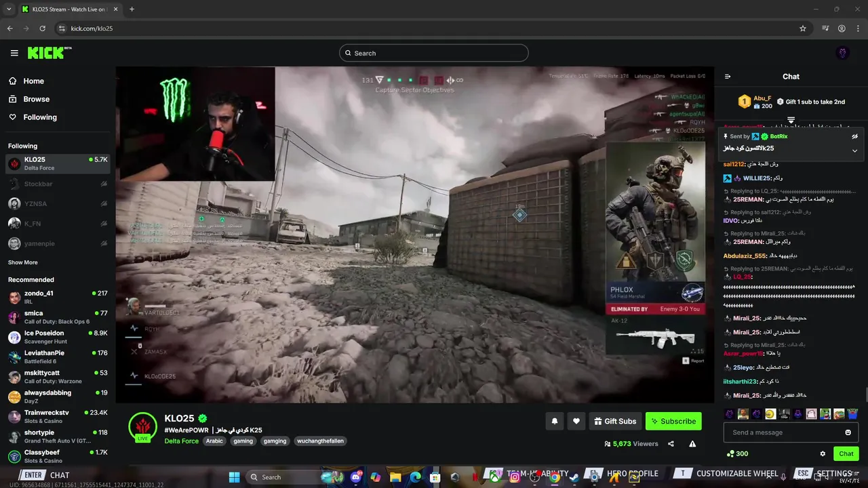Open Ice Poseidon recommended channel
This screenshot has width=868, height=488.
click(58, 337)
